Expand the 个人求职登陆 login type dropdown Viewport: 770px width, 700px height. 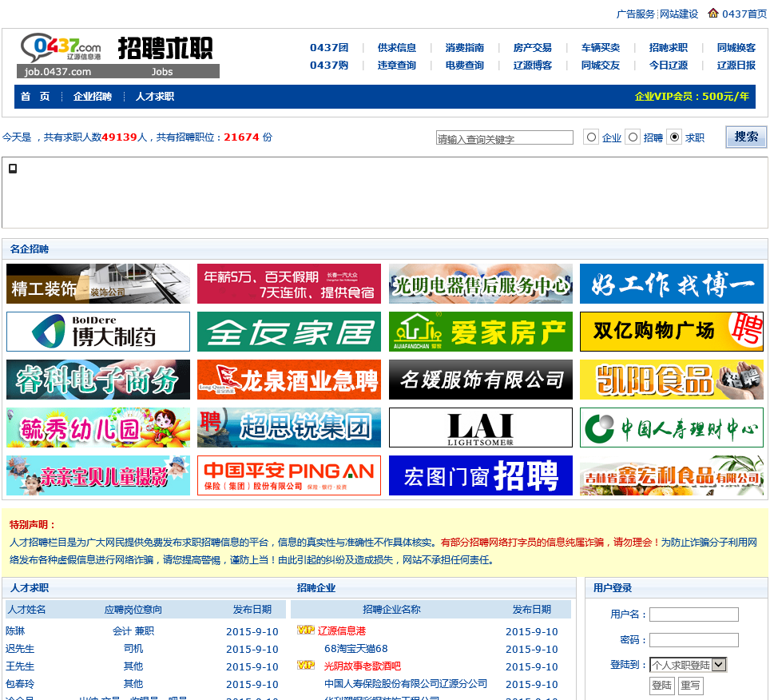coord(688,665)
